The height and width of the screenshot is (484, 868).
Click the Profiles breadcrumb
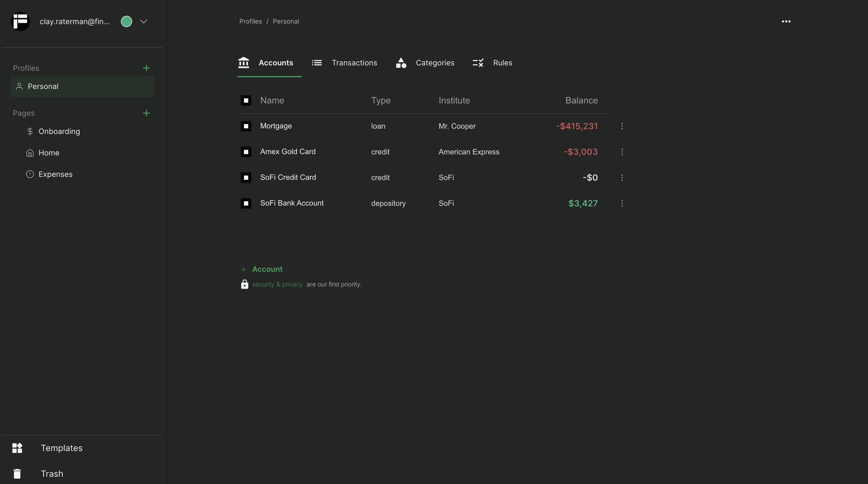250,21
